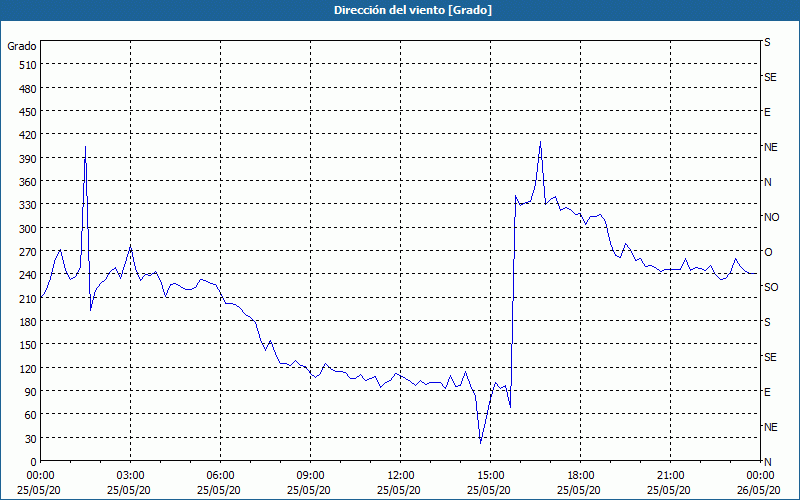Select the 450 y-axis label

click(28, 112)
